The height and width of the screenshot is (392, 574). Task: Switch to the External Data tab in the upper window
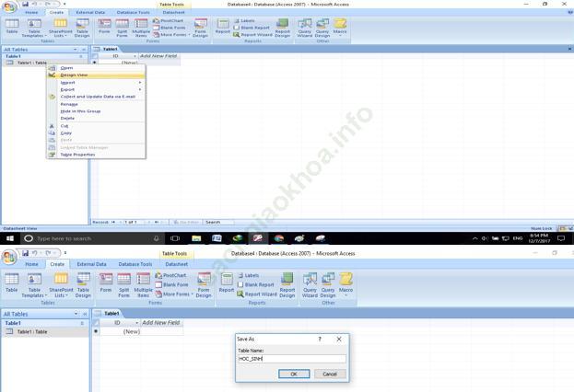pos(90,13)
